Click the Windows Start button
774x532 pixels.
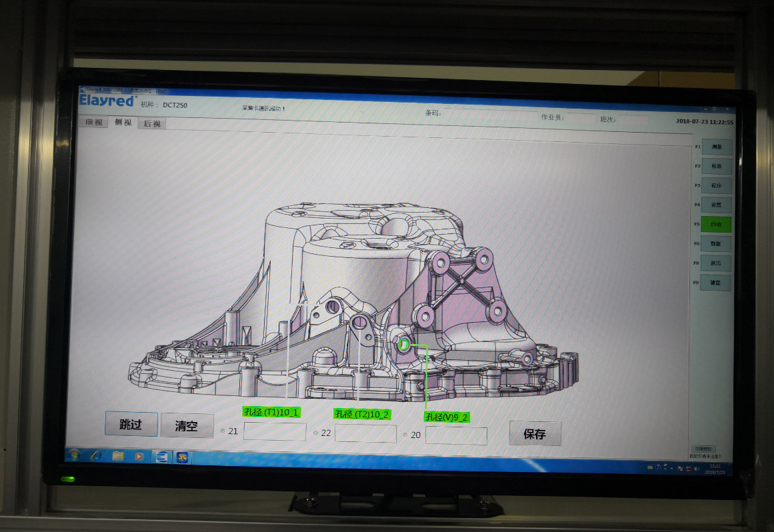[x=74, y=455]
